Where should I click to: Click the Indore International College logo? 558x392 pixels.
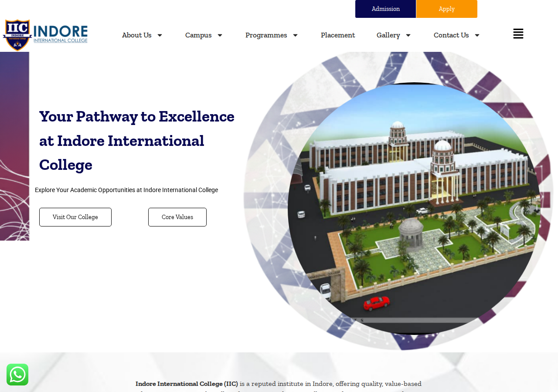(x=45, y=35)
